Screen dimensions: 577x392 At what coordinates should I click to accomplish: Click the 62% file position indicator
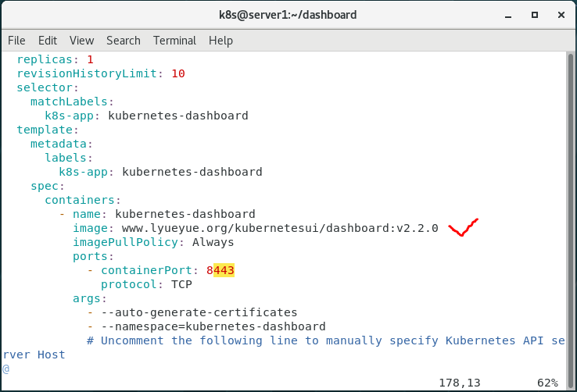(547, 383)
